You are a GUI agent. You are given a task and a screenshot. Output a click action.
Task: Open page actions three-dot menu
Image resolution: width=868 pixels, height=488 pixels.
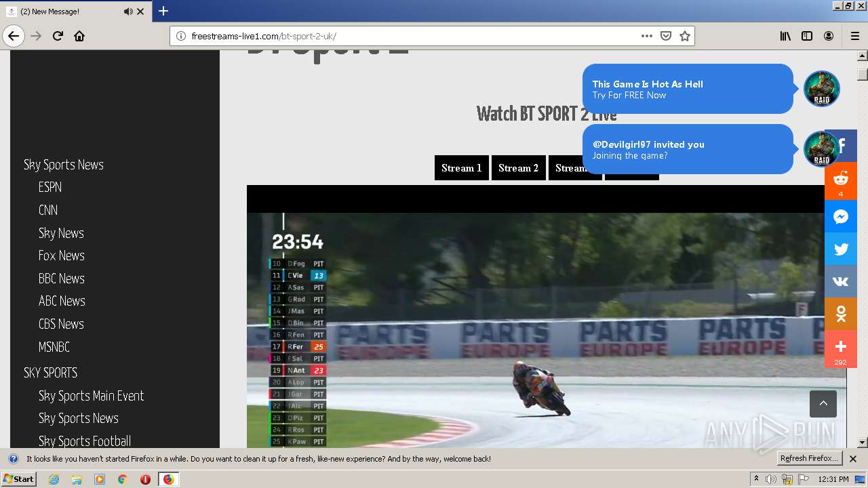click(x=647, y=36)
